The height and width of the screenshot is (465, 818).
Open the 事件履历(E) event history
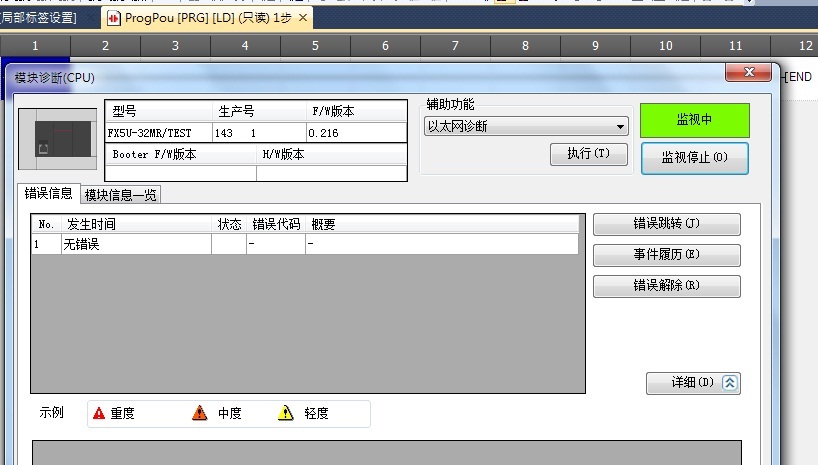666,255
